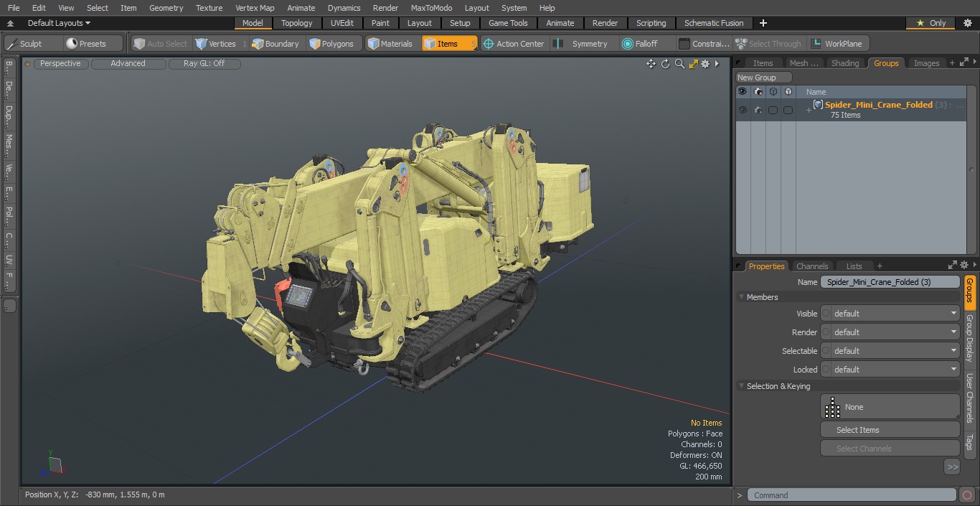Open the Vertex Map menu
The image size is (980, 506).
pos(255,8)
